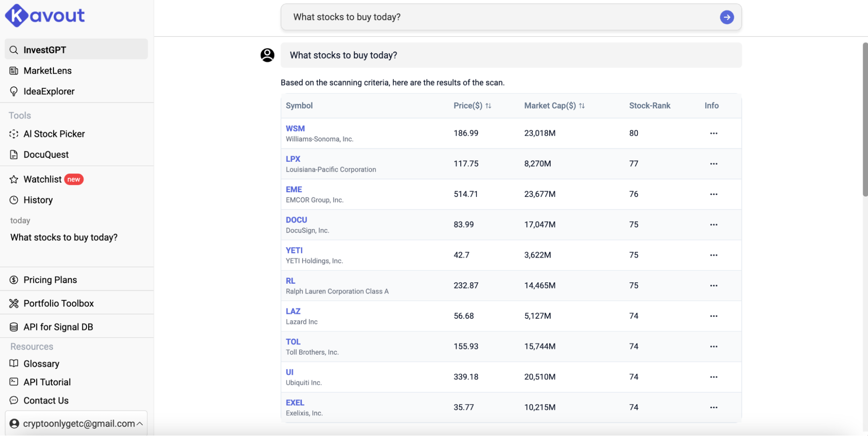The height and width of the screenshot is (436, 868).
Task: Open the LAZ ticker link
Action: pos(293,311)
